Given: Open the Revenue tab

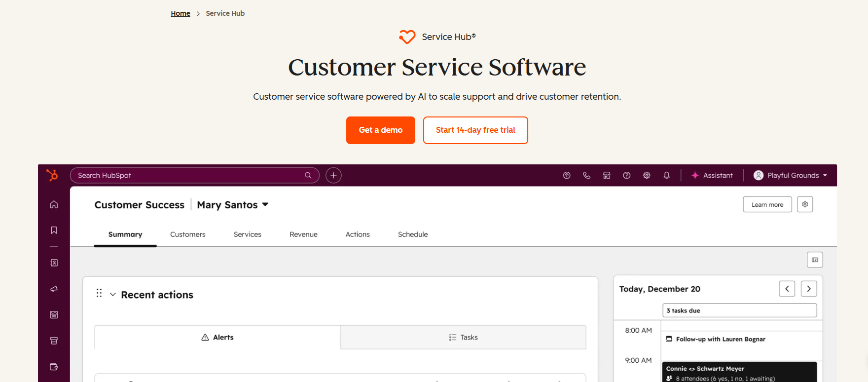Looking at the screenshot, I should click(303, 234).
